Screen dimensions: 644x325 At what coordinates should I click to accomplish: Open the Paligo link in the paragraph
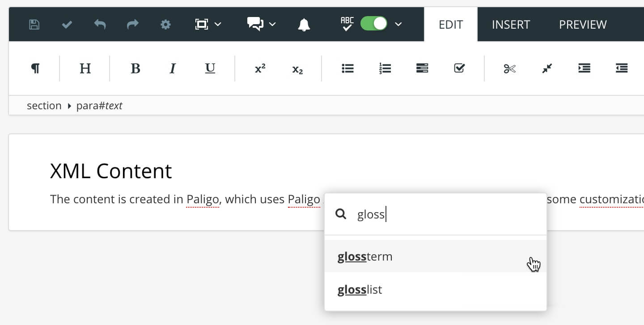[203, 199]
